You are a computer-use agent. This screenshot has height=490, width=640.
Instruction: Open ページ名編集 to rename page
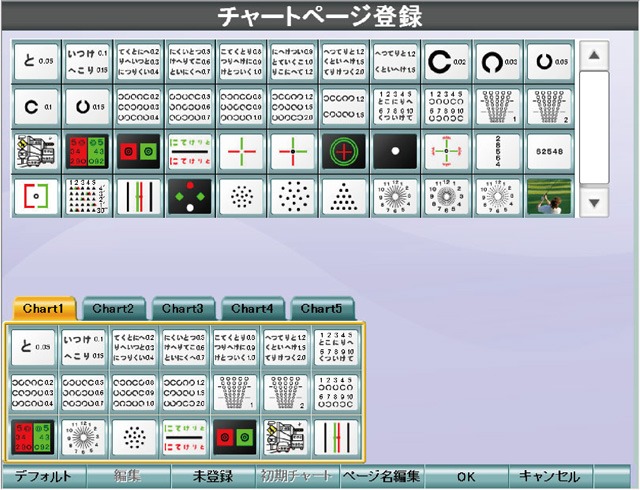click(x=381, y=476)
